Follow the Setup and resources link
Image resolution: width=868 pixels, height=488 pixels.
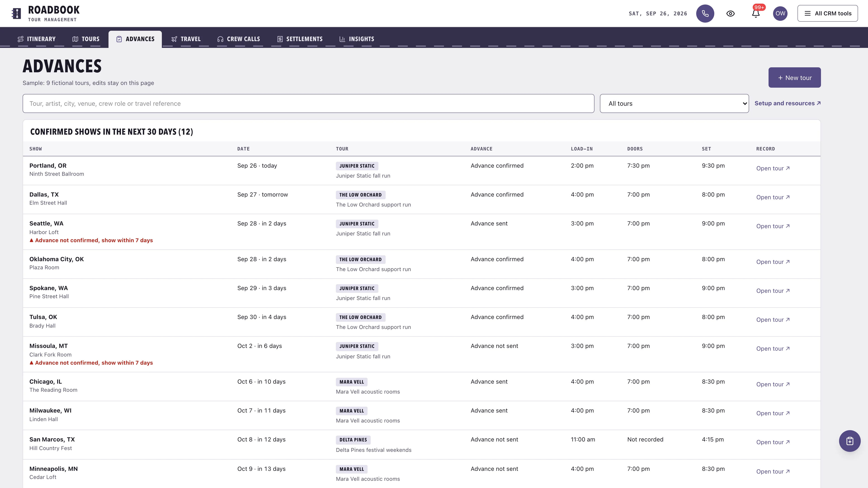coord(788,103)
